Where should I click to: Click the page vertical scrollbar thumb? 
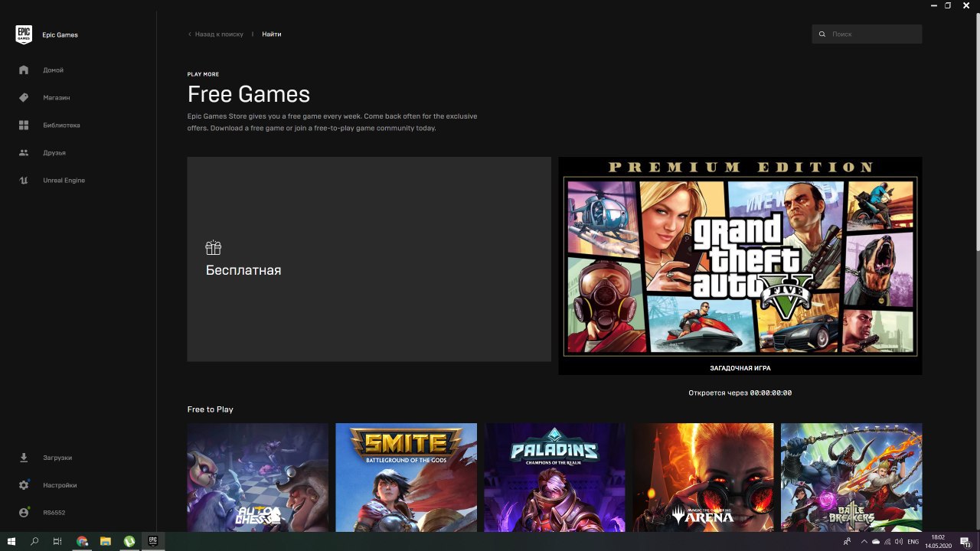pos(977,132)
